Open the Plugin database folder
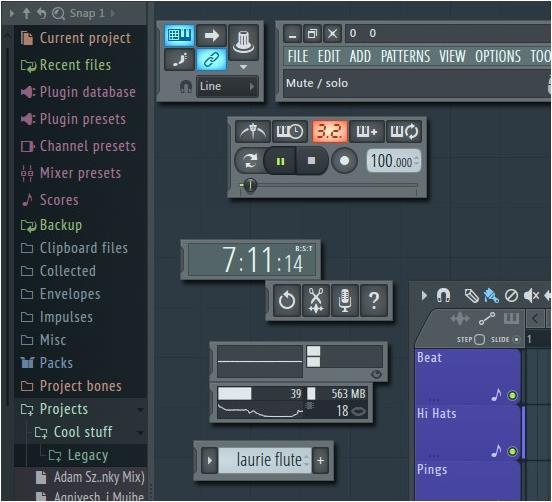 point(78,92)
